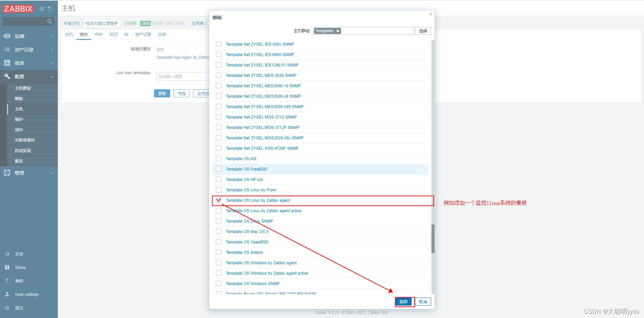Image resolution: width=644 pixels, height=318 pixels.
Task: Click the sidebar search input box
Action: click(28, 21)
